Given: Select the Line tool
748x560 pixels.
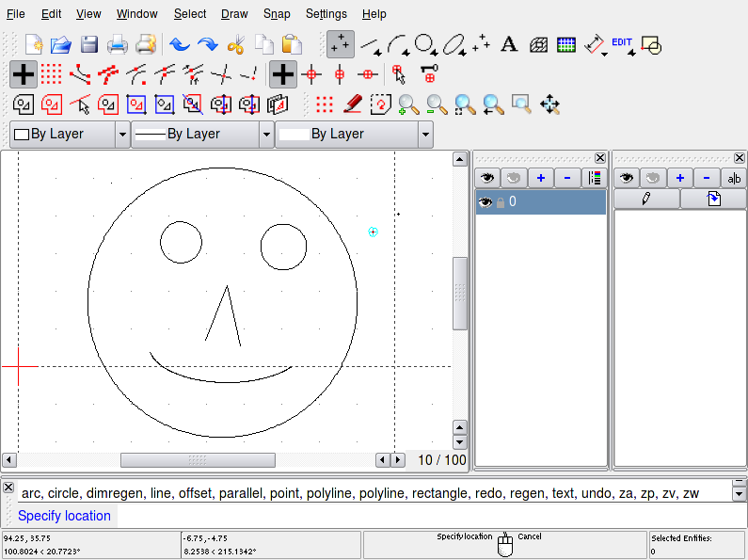Looking at the screenshot, I should click(x=371, y=45).
